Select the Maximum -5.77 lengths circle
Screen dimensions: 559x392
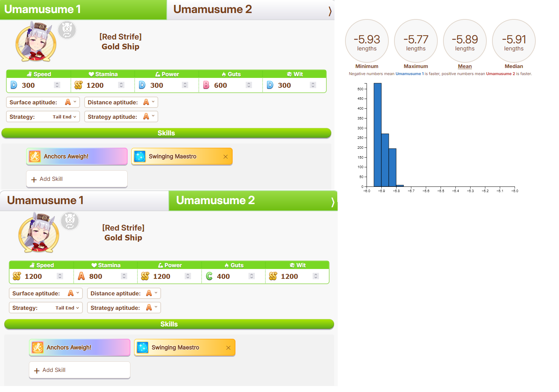coord(416,41)
